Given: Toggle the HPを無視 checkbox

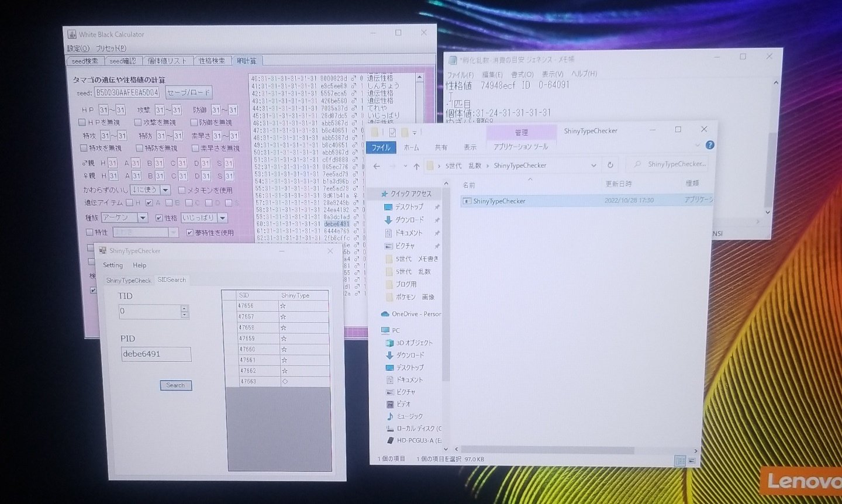Looking at the screenshot, I should coord(82,122).
